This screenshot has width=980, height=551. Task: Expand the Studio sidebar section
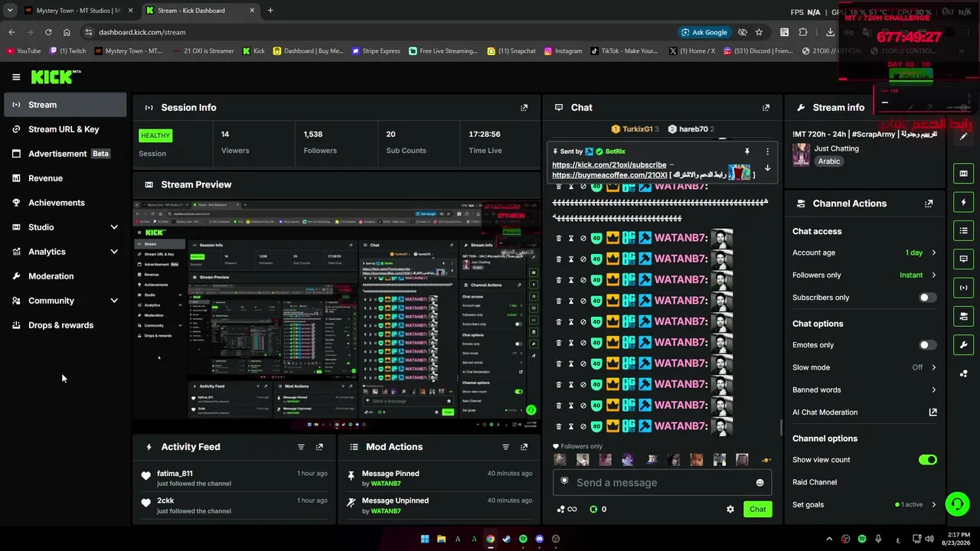[114, 227]
